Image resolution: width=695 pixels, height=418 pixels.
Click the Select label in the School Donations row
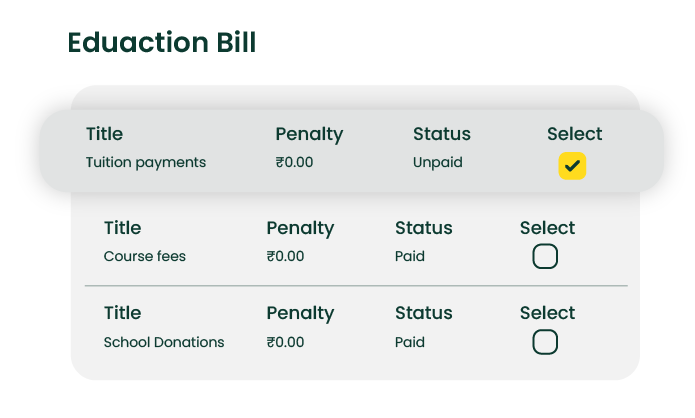548,313
